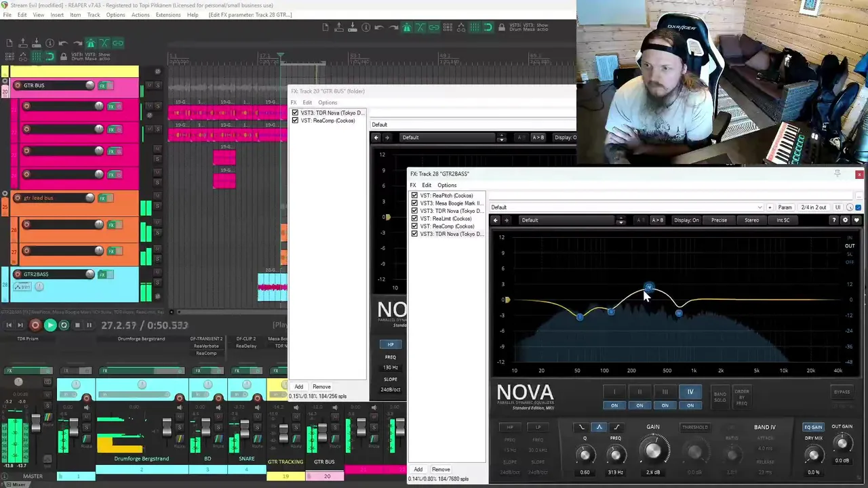
Task: Open the Insert menu in the REAPER menu bar
Action: click(x=57, y=15)
